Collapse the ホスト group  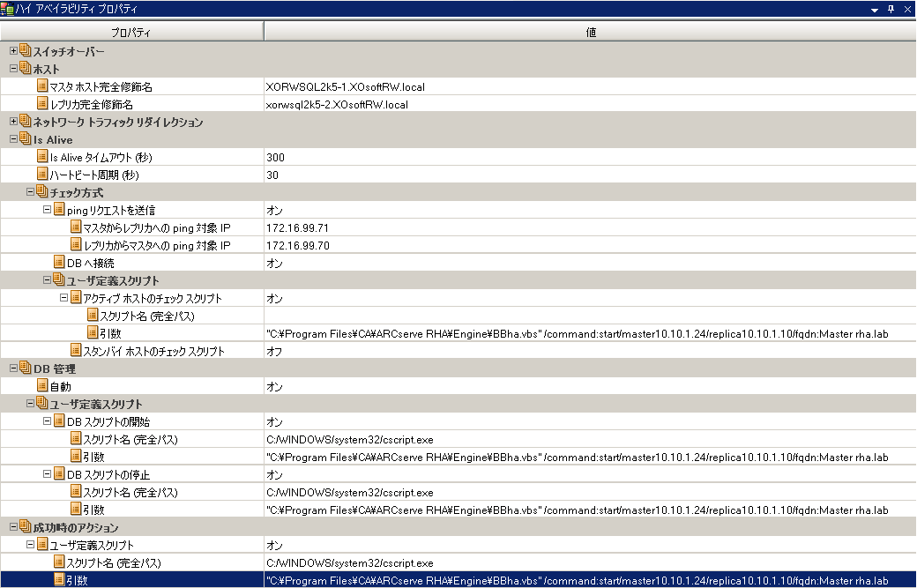pos(13,69)
